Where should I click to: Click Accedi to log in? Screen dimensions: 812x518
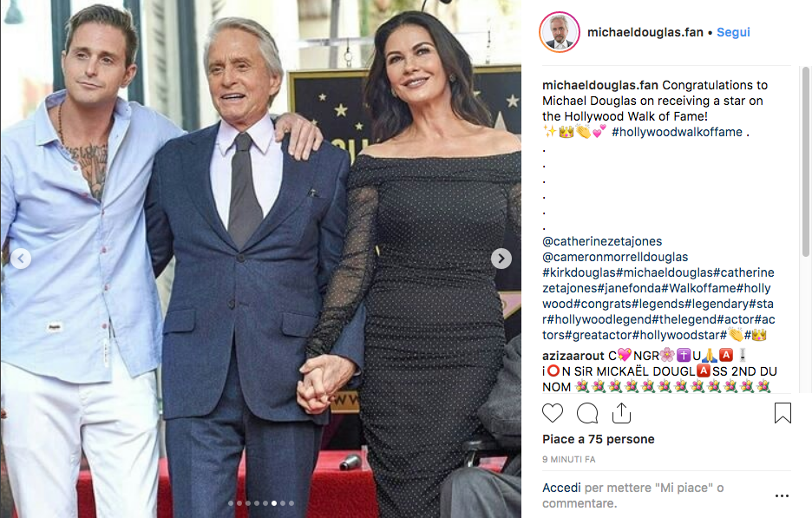tap(561, 488)
